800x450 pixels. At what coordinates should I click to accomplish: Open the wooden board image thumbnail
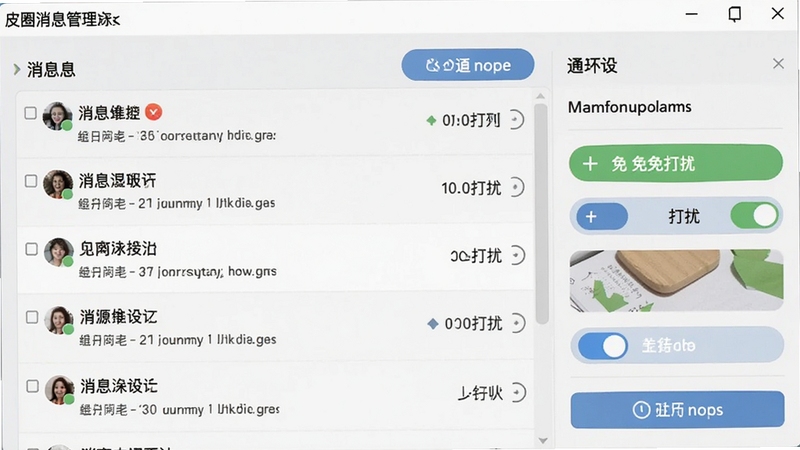(676, 280)
